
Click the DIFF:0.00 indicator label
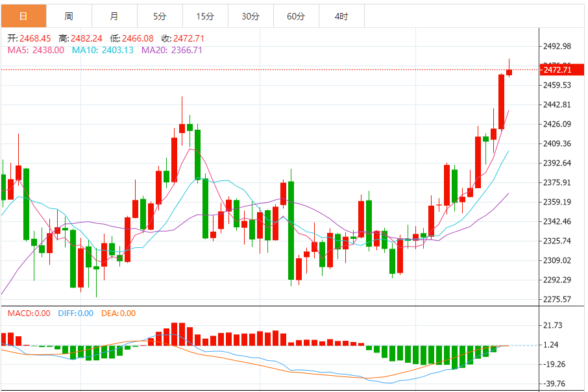[76, 313]
